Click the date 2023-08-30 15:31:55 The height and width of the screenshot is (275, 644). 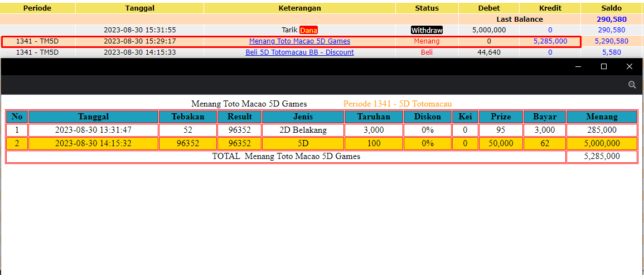pos(139,30)
